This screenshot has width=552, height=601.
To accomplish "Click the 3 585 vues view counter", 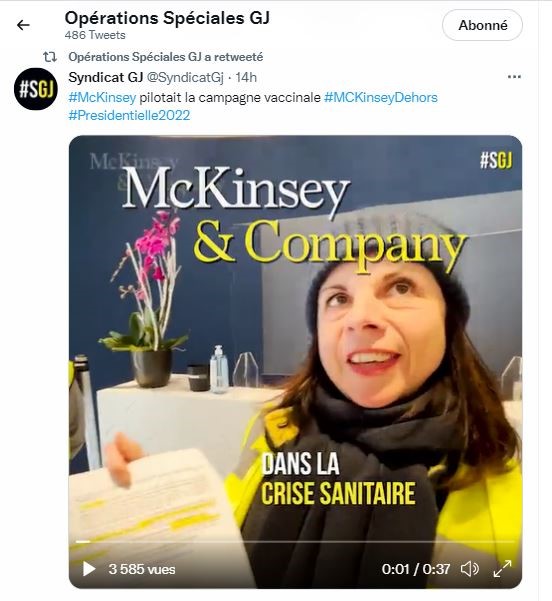I will point(142,569).
